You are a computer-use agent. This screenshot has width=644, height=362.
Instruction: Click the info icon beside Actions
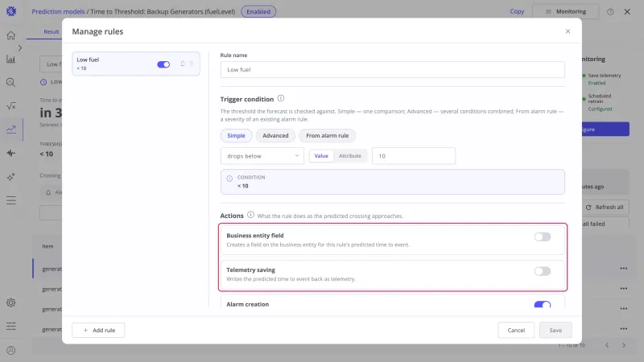pyautogui.click(x=250, y=215)
